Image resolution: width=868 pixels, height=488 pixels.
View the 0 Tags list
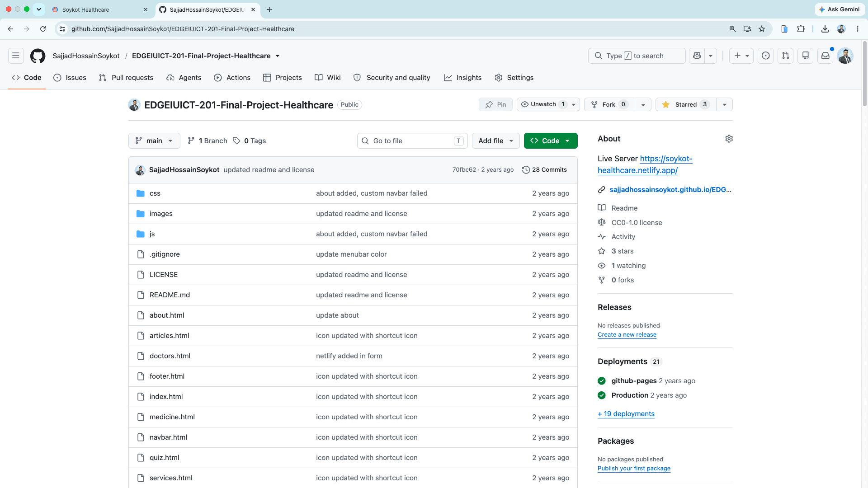250,141
